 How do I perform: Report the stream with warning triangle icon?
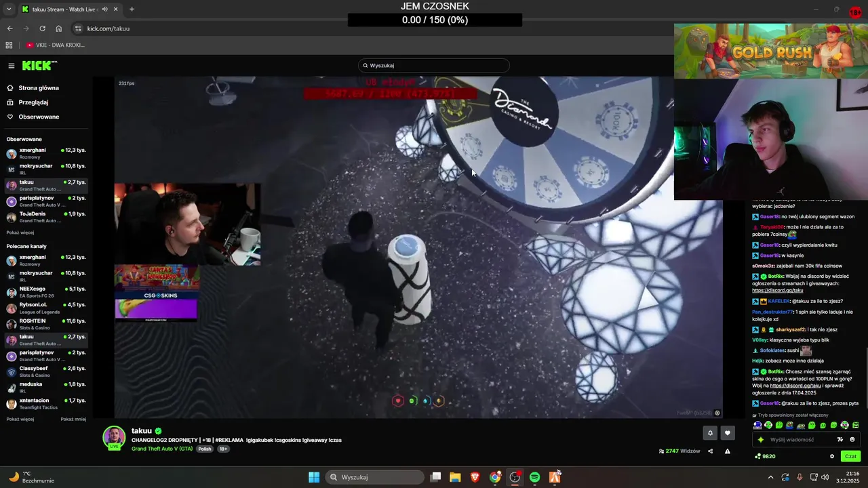pos(728,451)
